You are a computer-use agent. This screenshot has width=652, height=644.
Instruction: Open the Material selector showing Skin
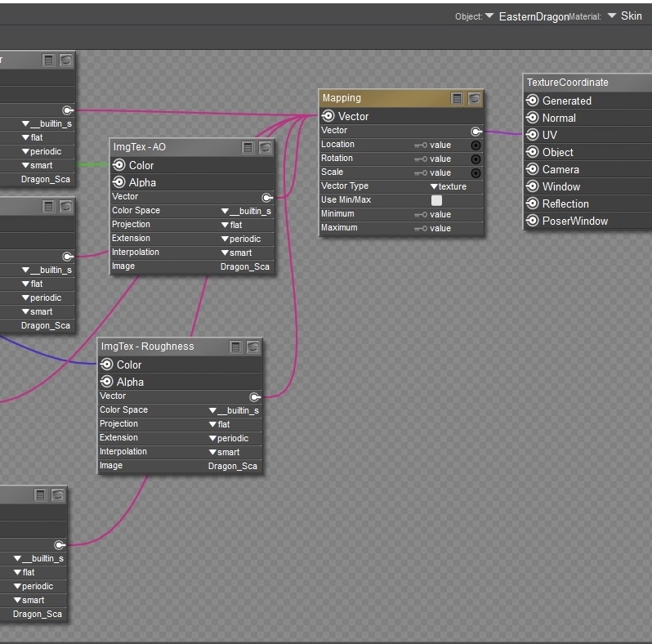(x=625, y=16)
